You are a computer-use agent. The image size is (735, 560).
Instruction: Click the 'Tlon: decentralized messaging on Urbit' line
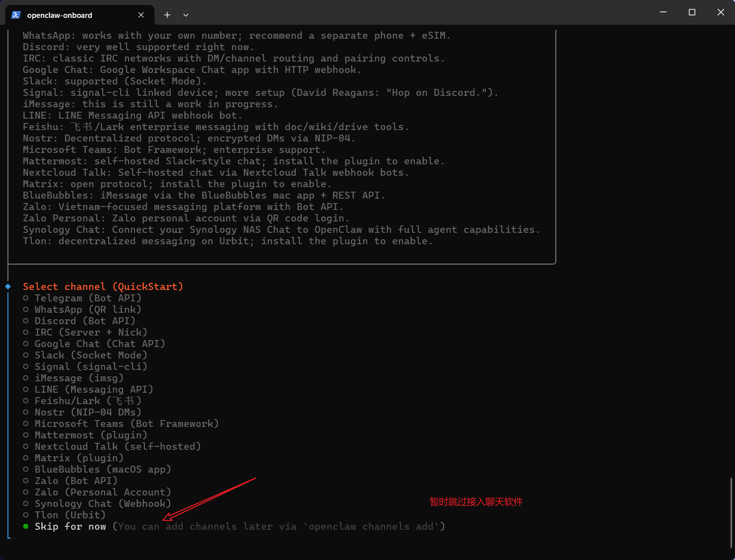tap(228, 241)
